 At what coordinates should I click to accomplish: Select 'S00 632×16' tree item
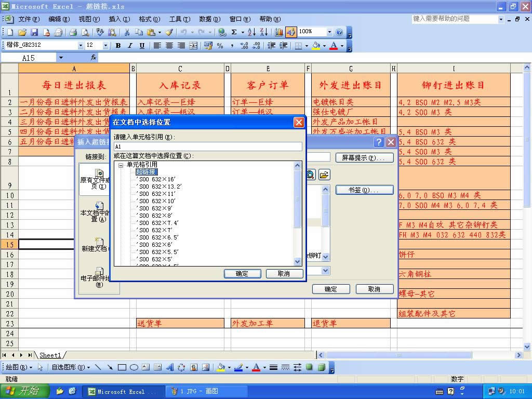156,179
